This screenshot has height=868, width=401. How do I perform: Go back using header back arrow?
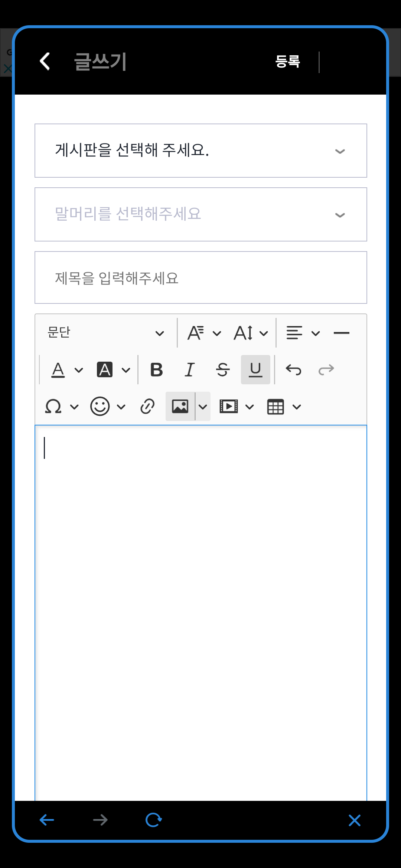[45, 61]
